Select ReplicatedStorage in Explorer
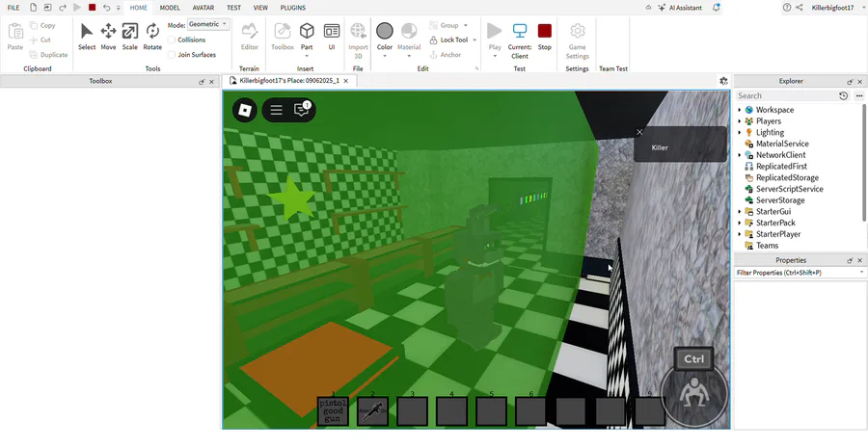Image resolution: width=868 pixels, height=448 pixels. coord(787,177)
